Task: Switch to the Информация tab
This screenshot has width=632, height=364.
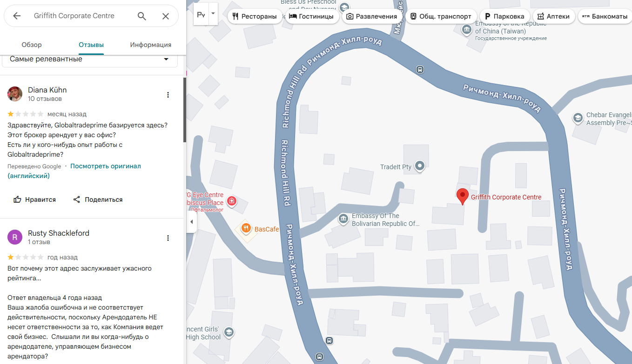Action: point(151,45)
